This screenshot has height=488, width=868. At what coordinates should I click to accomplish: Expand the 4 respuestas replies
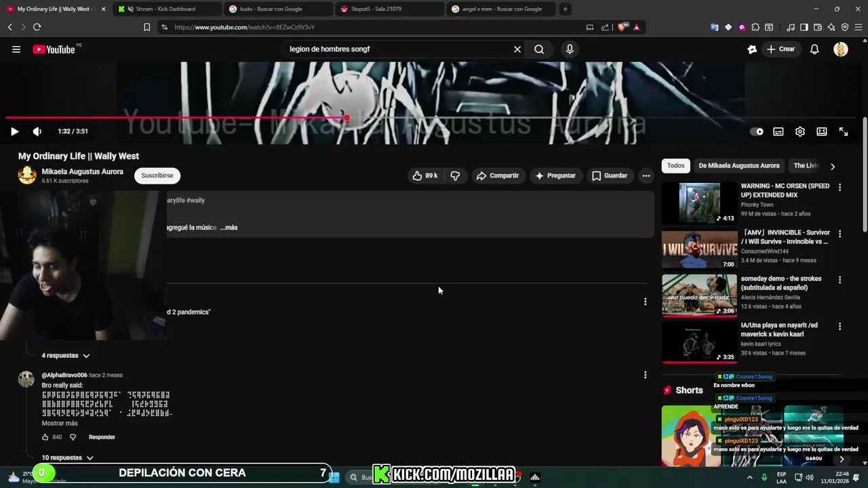tap(65, 355)
